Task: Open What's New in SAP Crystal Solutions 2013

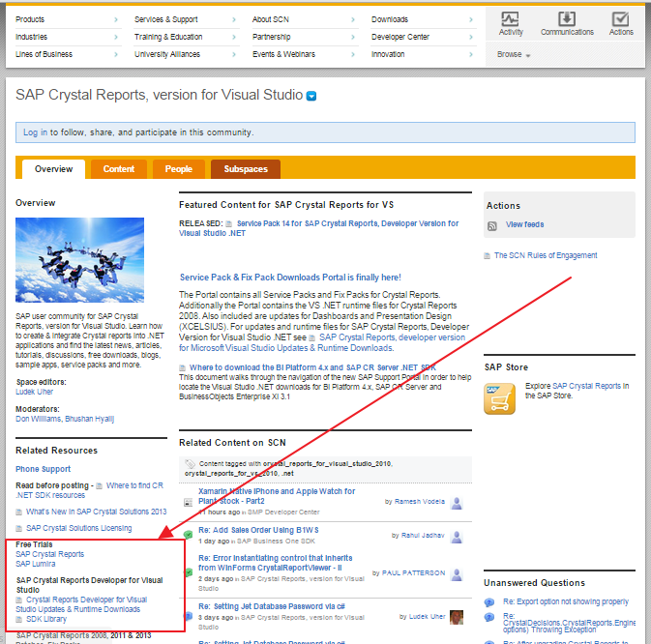Action: tap(96, 512)
